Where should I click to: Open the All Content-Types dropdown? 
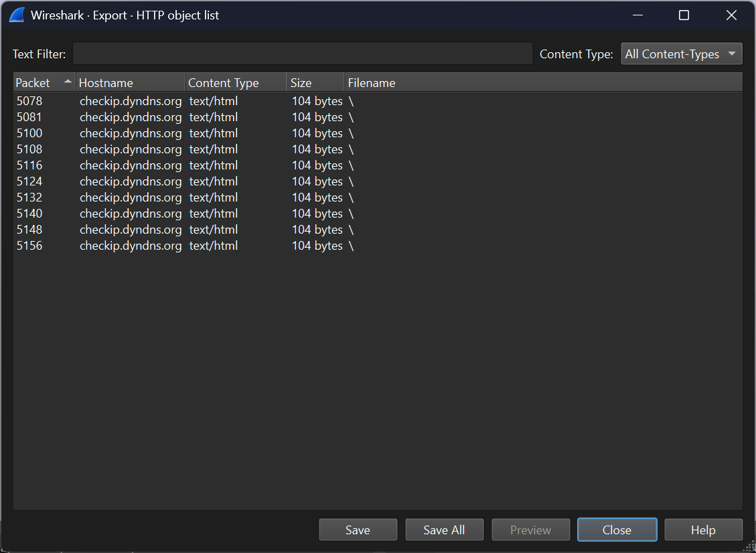pos(681,54)
